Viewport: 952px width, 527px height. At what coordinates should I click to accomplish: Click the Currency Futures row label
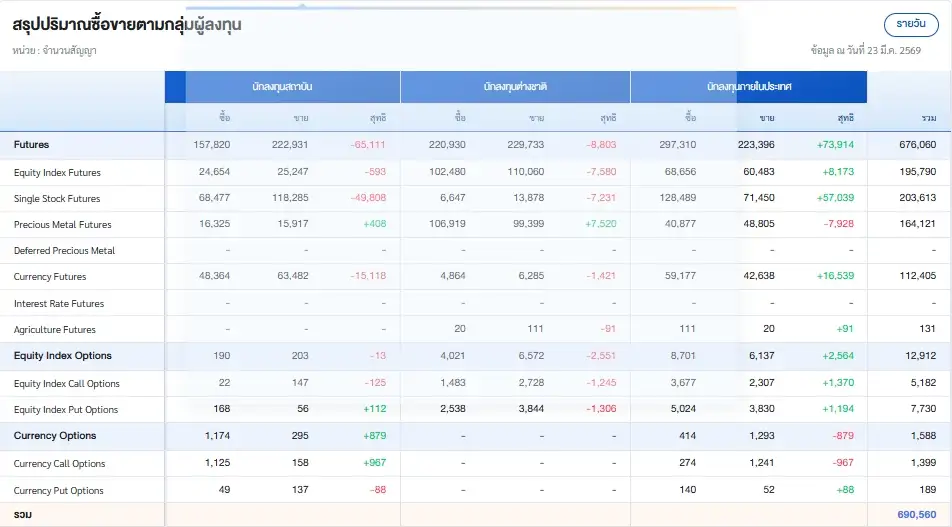50,277
